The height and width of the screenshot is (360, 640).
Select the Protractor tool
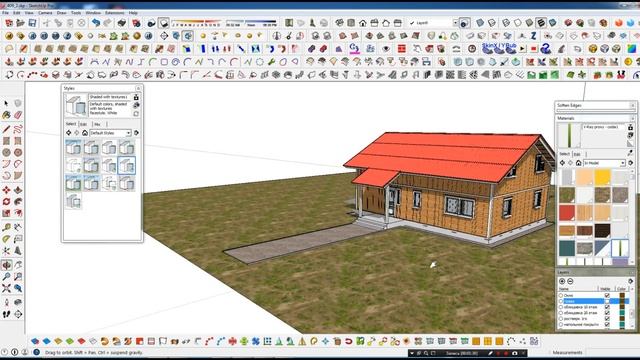click(x=6, y=239)
